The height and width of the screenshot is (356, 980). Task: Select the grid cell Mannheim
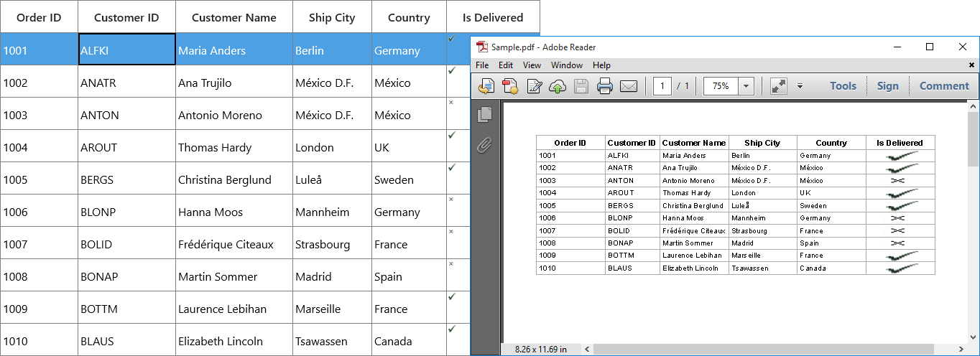(332, 211)
